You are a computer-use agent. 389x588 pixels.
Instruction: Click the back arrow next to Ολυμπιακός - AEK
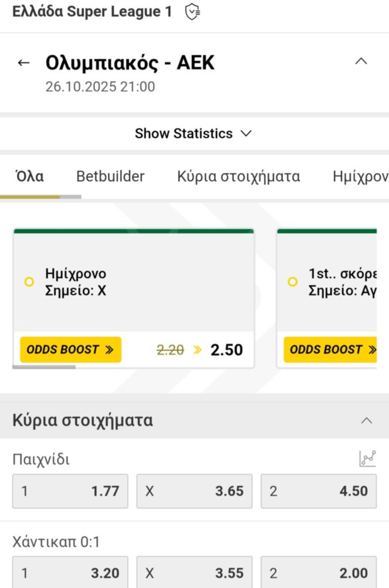tap(24, 62)
